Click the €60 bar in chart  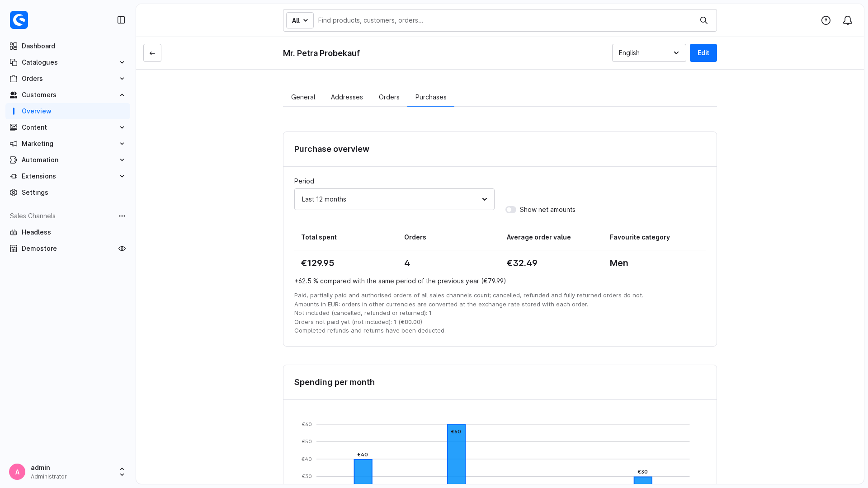click(456, 454)
